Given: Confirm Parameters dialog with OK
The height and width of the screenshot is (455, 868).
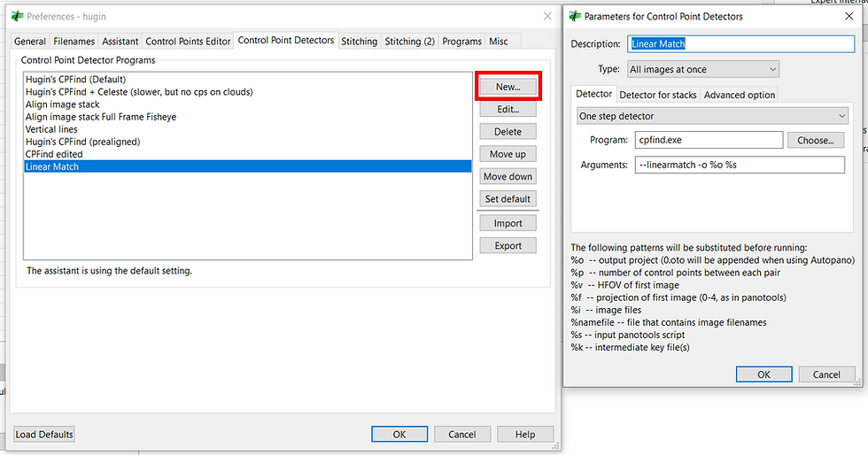Looking at the screenshot, I should pyautogui.click(x=763, y=374).
